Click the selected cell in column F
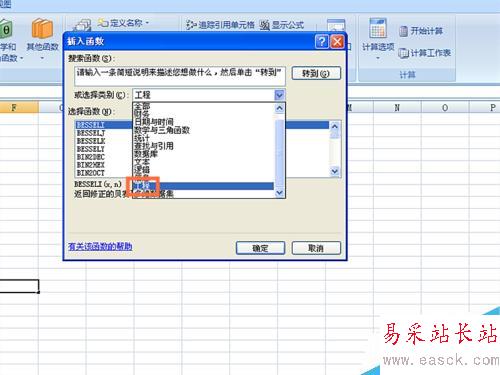Screen dimensions: 500x375 (x=19, y=286)
